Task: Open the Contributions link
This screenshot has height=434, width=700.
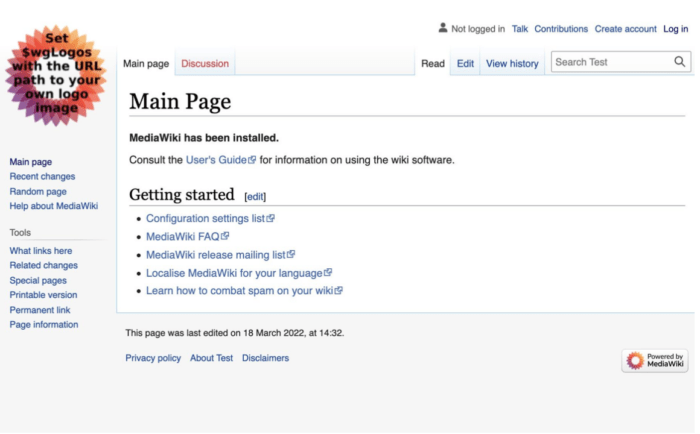Action: pos(561,29)
